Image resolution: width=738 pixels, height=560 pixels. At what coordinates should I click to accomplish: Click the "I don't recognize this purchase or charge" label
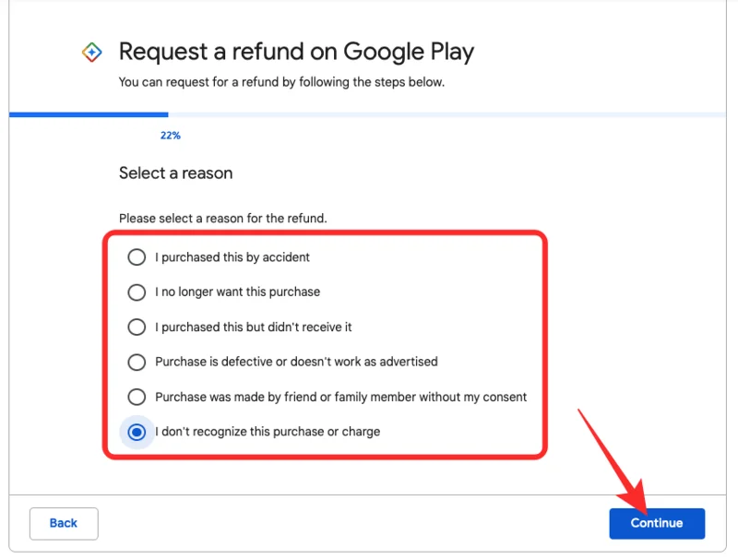tap(268, 432)
